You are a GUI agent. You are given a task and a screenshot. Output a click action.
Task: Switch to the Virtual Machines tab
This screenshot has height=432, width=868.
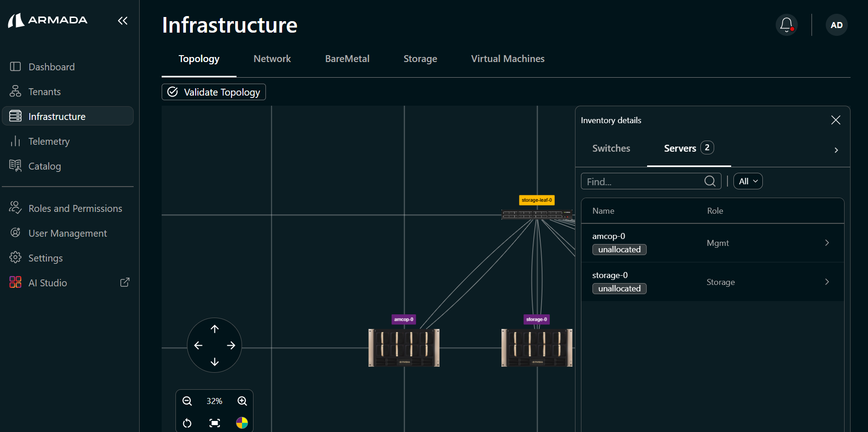coord(507,59)
